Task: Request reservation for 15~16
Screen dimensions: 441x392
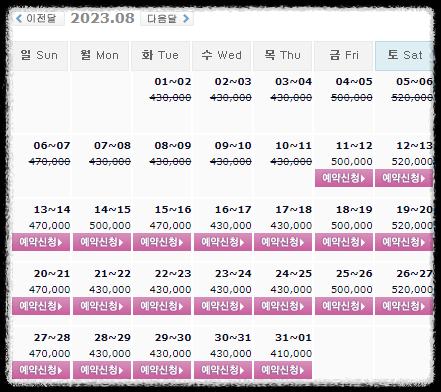Action: pos(162,242)
